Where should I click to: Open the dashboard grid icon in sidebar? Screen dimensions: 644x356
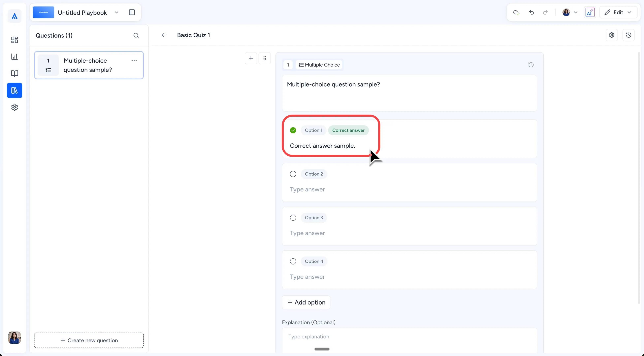(14, 40)
